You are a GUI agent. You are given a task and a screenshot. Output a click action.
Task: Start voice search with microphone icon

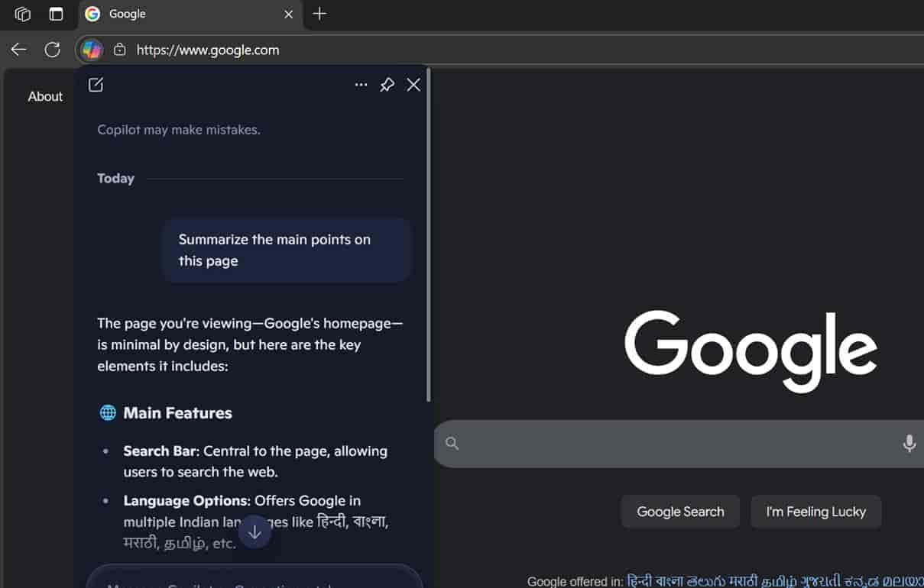pos(909,443)
